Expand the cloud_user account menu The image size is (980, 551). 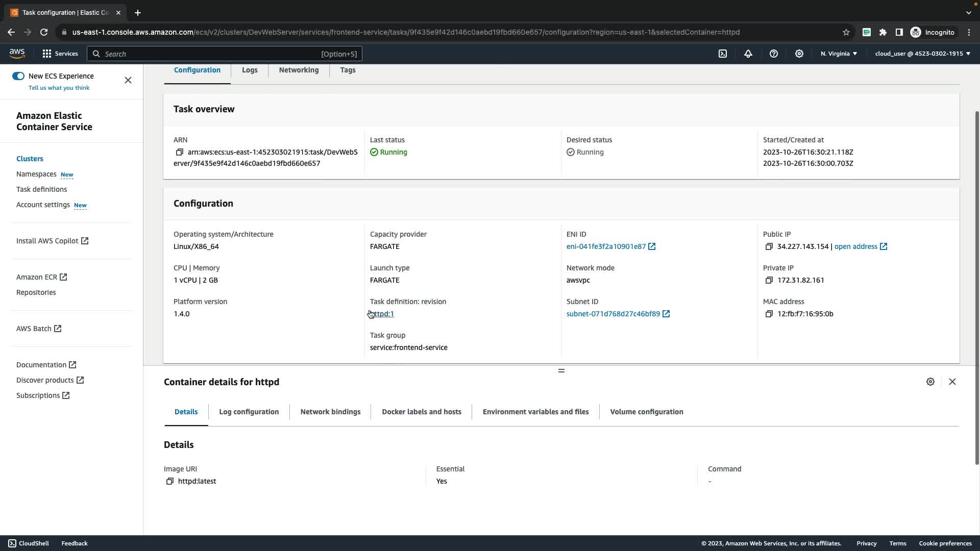(922, 54)
